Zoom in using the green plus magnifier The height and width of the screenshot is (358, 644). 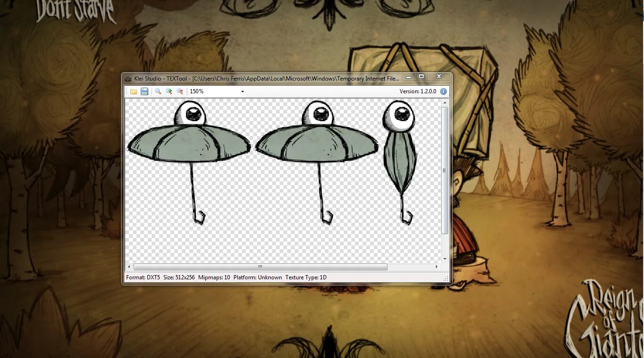[x=169, y=91]
